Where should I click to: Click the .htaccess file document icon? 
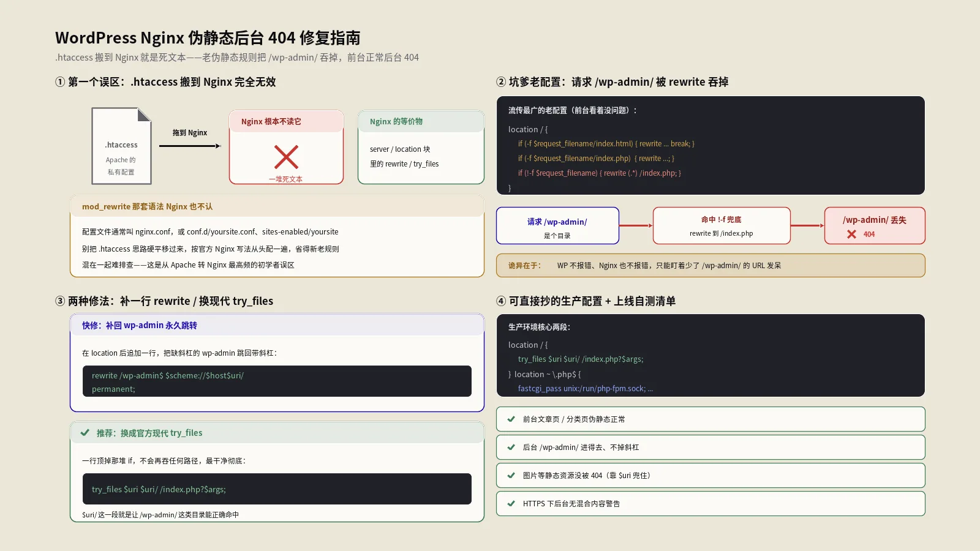click(x=121, y=146)
